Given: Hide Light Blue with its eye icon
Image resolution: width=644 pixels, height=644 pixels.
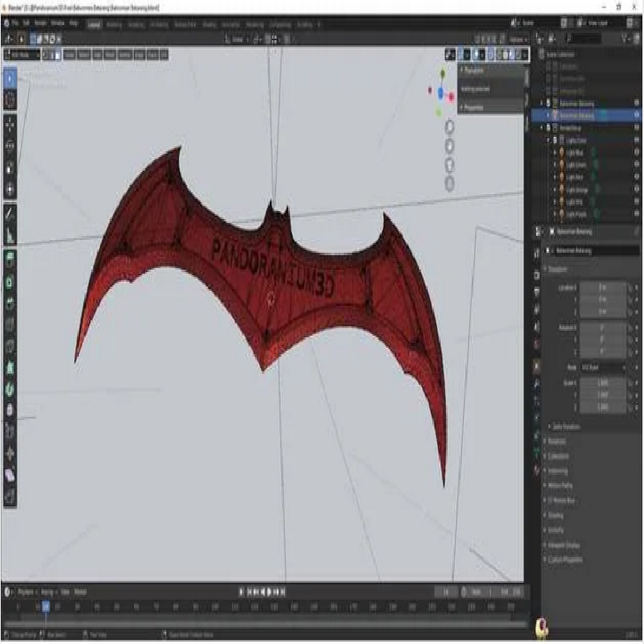Looking at the screenshot, I should [637, 152].
